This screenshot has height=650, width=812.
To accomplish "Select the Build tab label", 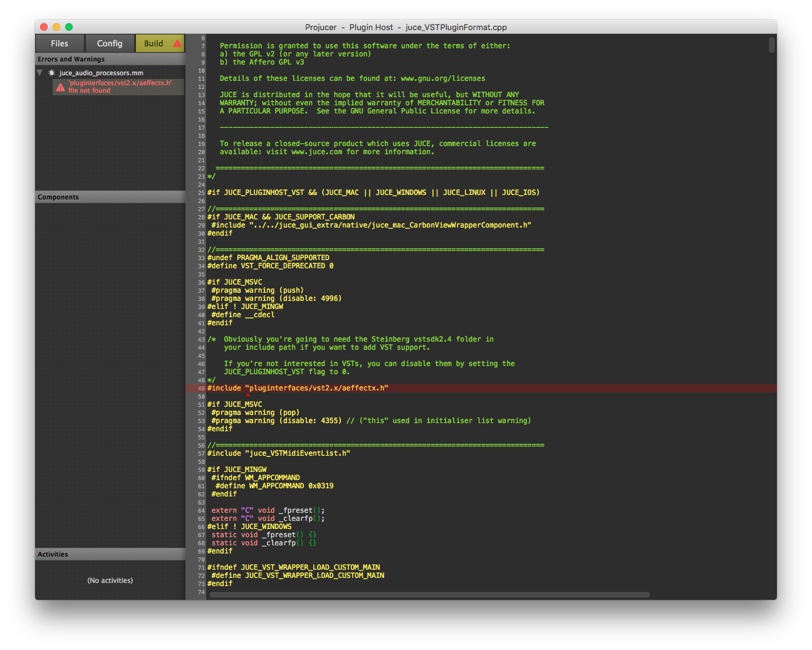I will 154,43.
